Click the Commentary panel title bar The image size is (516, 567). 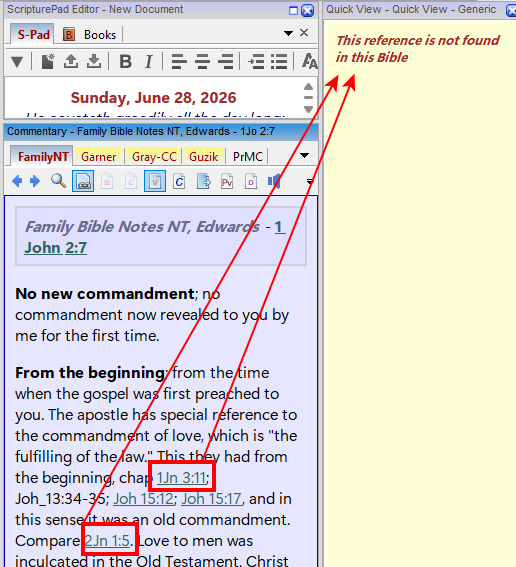pos(161,132)
